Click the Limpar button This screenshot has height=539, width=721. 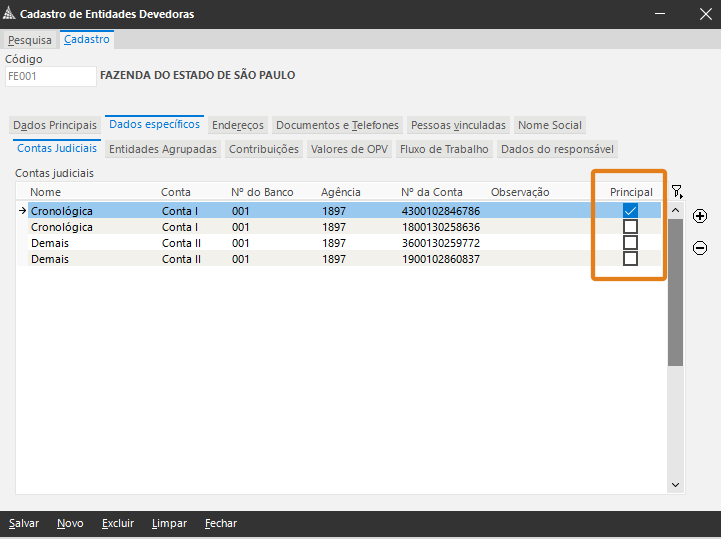coord(169,523)
